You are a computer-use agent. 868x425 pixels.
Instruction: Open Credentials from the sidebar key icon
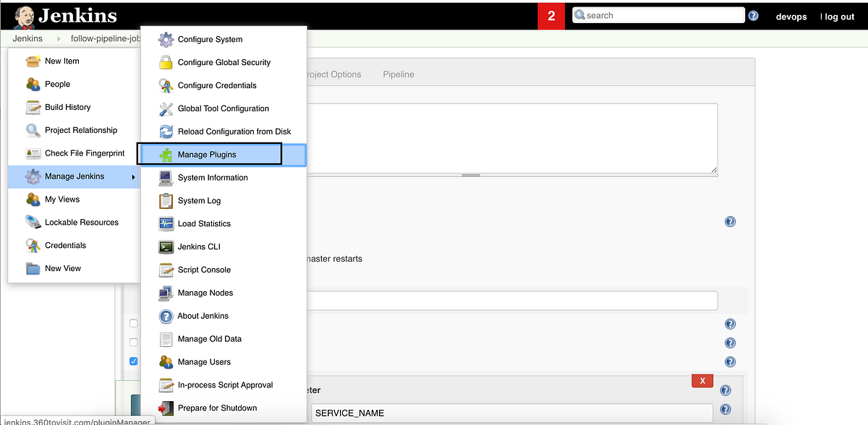(x=33, y=245)
